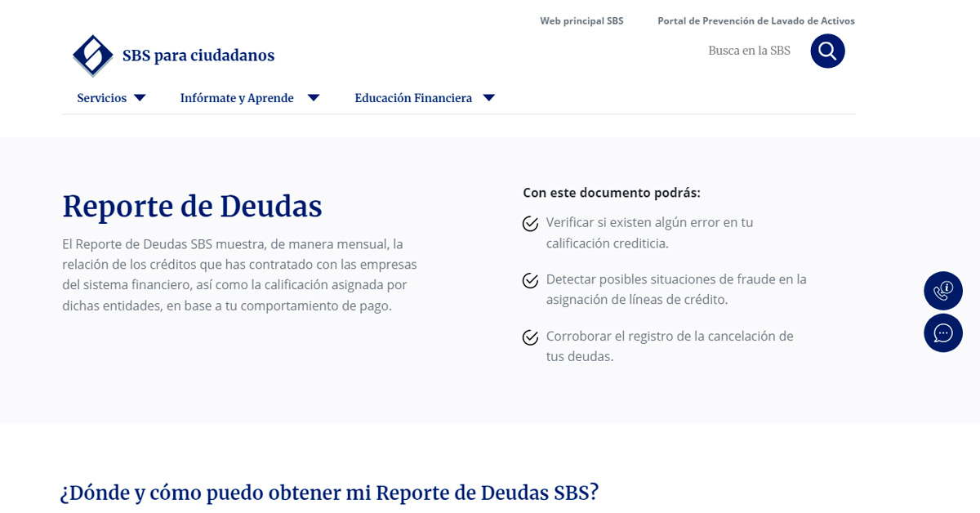Click 'Verificar si existen algún error' text
This screenshot has width=980, height=513.
[650, 233]
